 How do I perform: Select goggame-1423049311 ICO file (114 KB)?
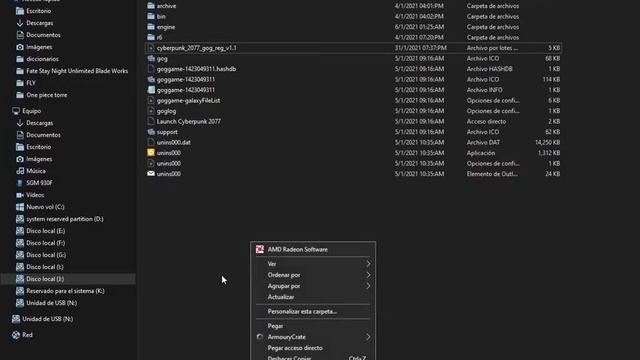186,80
